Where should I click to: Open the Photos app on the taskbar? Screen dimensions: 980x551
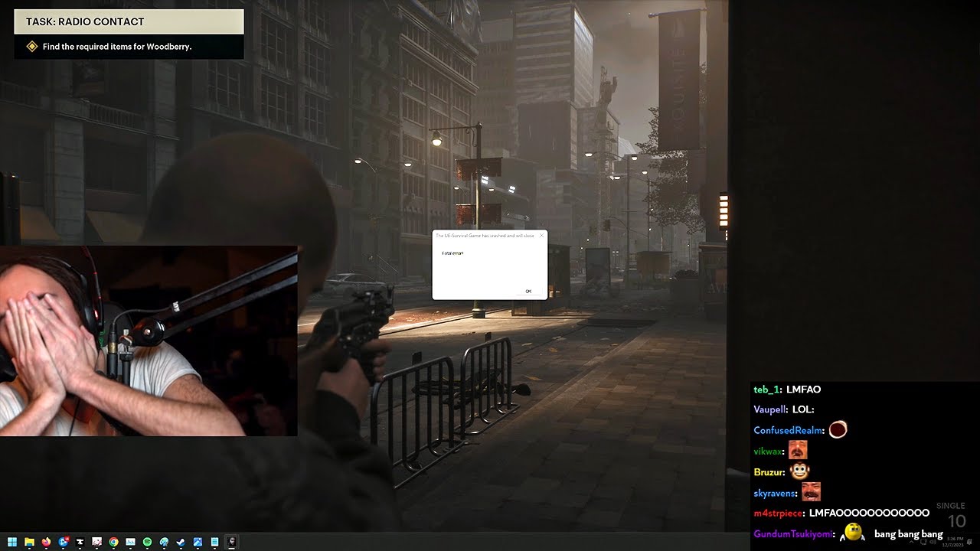(198, 543)
